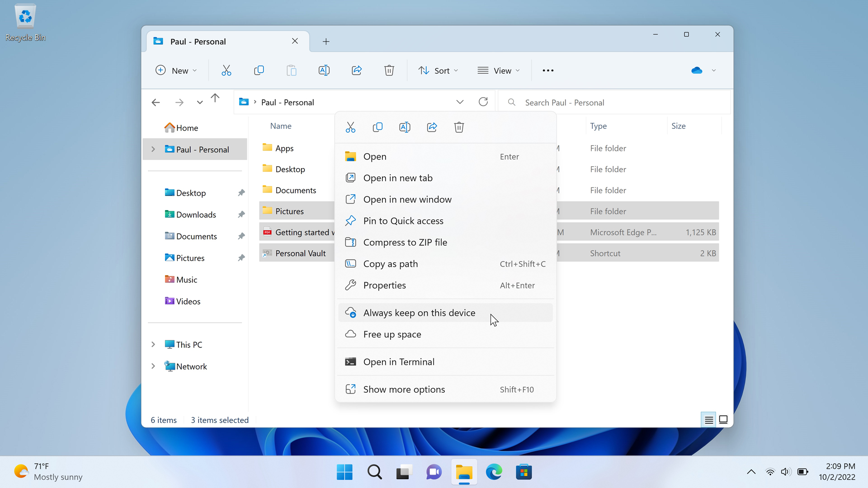Image resolution: width=868 pixels, height=488 pixels.
Task: Add a new File Explorer tab
Action: point(326,42)
